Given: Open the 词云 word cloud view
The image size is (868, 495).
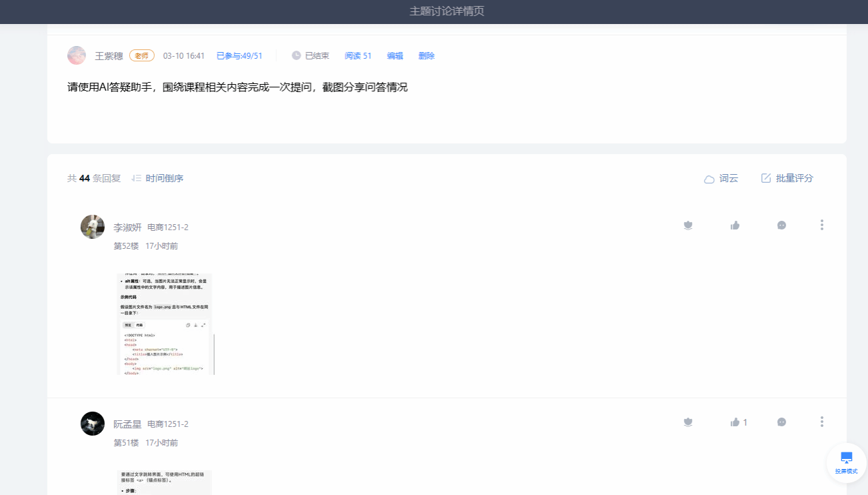Looking at the screenshot, I should click(721, 179).
